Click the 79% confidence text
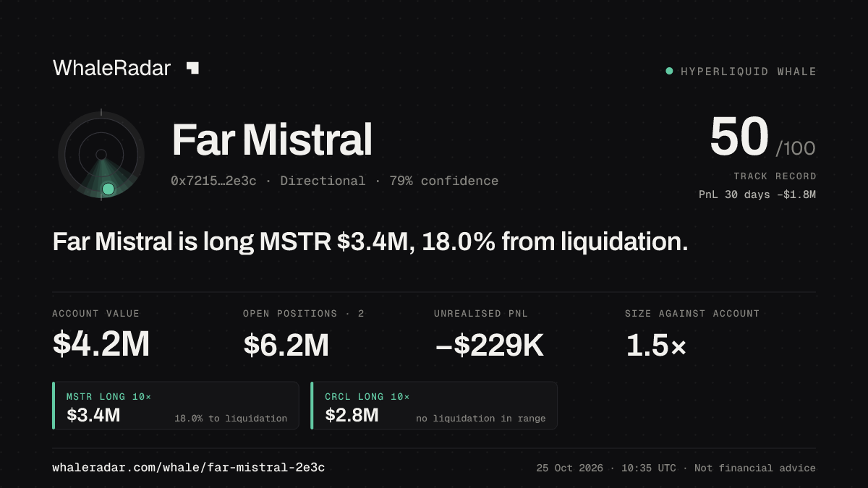868x488 pixels. (444, 181)
